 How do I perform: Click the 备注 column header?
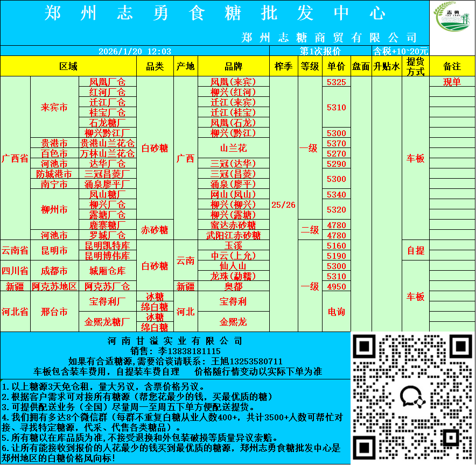(x=452, y=66)
